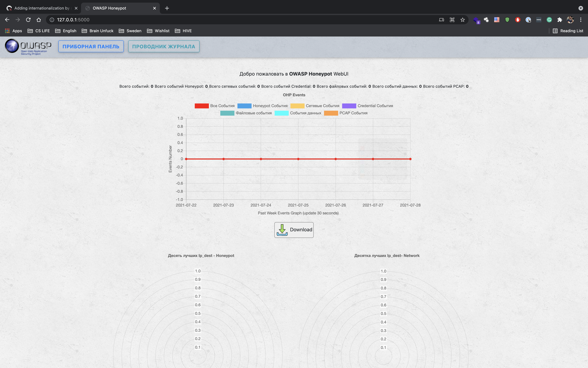Toggle the orange PCAP События legend swatch
The height and width of the screenshot is (368, 588).
tap(331, 113)
